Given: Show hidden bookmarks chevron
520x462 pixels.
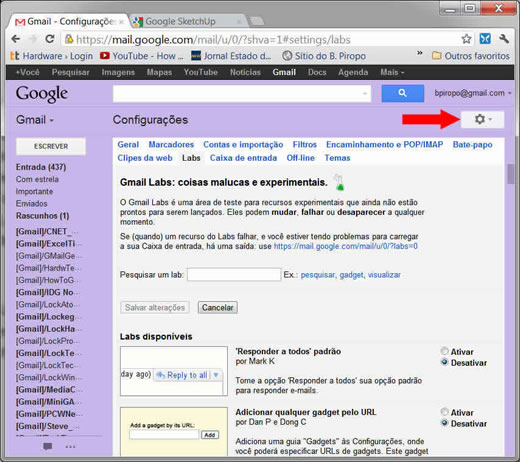Looking at the screenshot, I should pyautogui.click(x=420, y=53).
